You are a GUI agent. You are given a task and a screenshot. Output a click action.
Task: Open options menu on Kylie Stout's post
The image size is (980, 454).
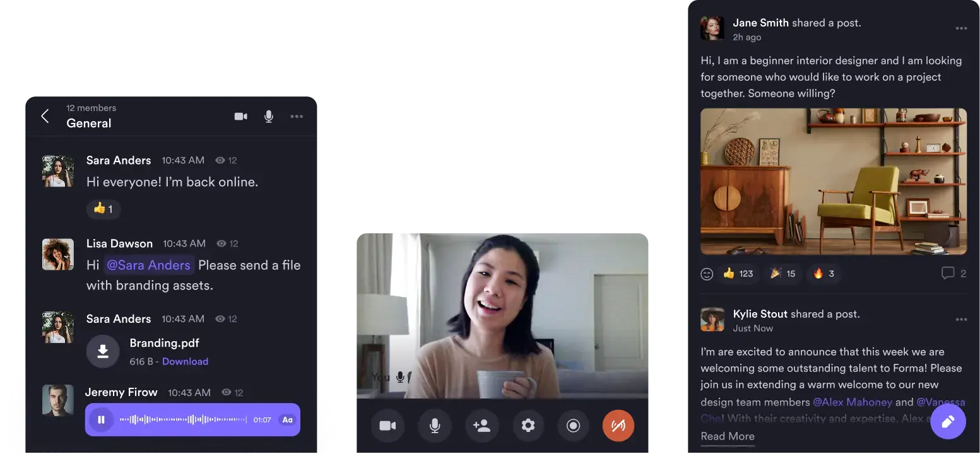961,320
